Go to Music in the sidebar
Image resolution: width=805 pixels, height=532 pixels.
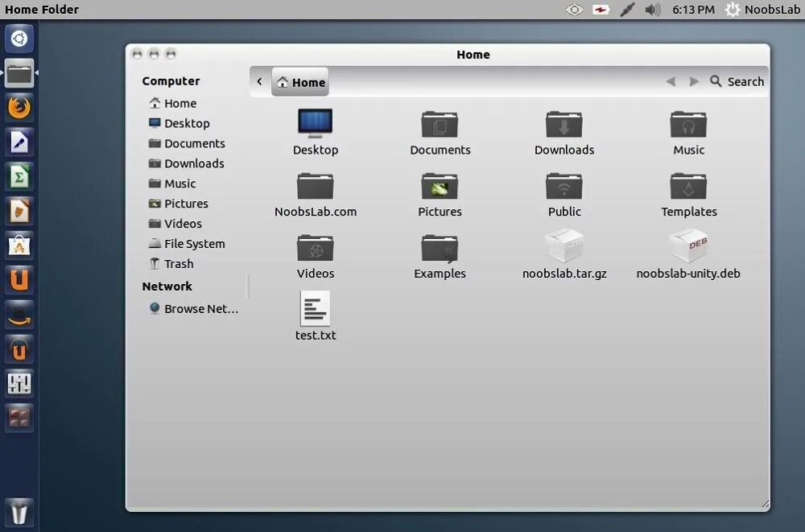click(172, 184)
